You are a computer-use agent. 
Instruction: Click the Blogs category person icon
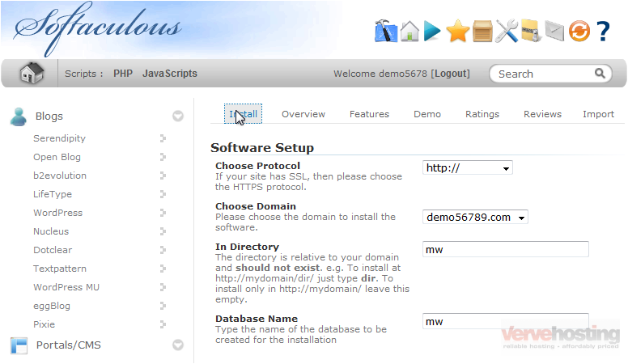19,116
